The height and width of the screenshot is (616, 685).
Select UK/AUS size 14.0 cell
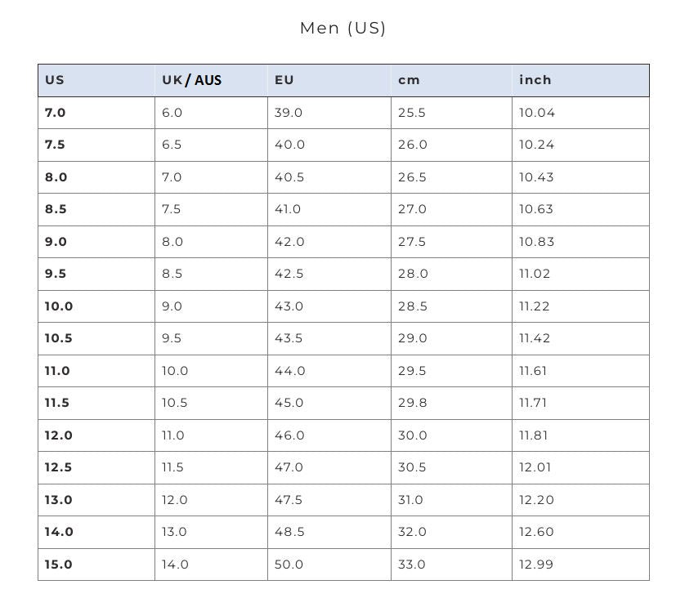pos(175,565)
